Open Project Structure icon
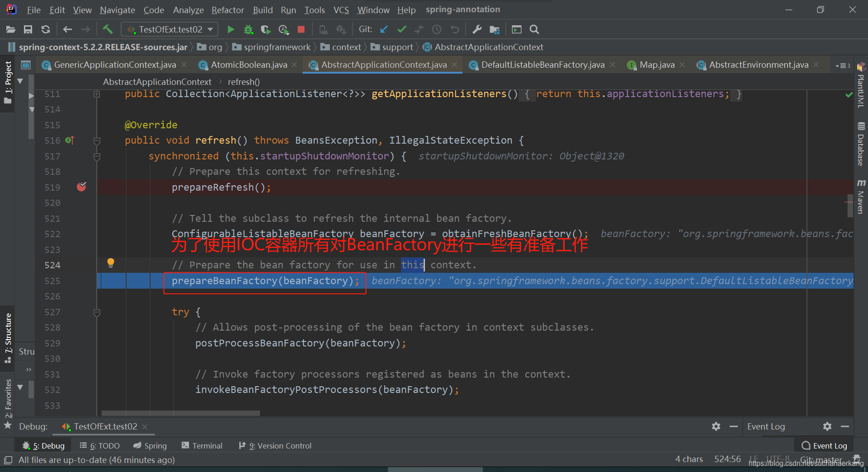This screenshot has height=472, width=868. (x=495, y=30)
